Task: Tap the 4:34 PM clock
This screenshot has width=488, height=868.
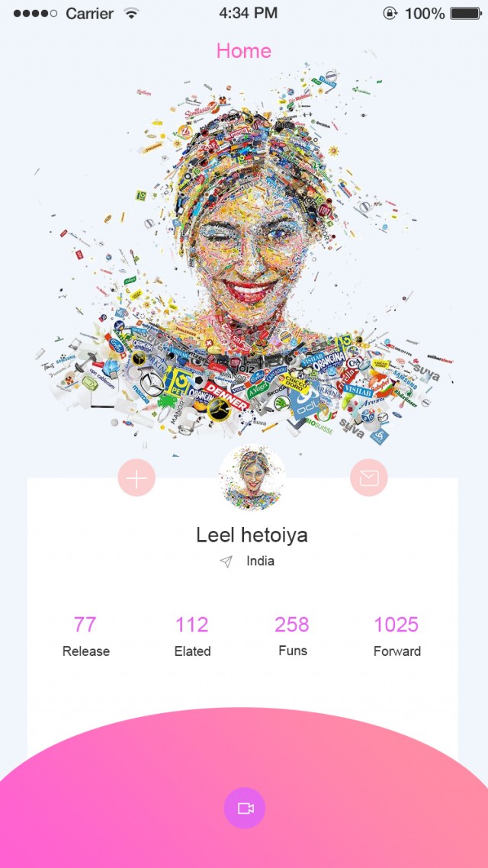Action: click(x=248, y=14)
